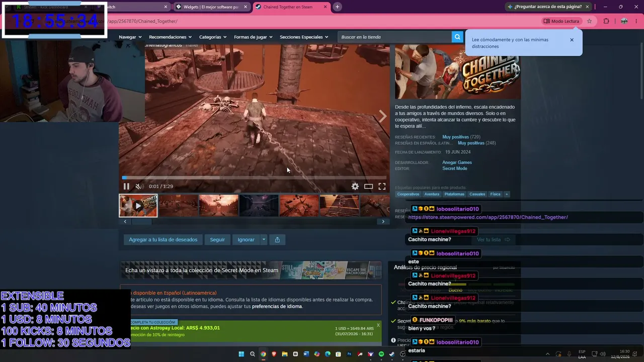This screenshot has width=644, height=362.
Task: Open the Secret Mode collection banner
Action: coord(251,270)
